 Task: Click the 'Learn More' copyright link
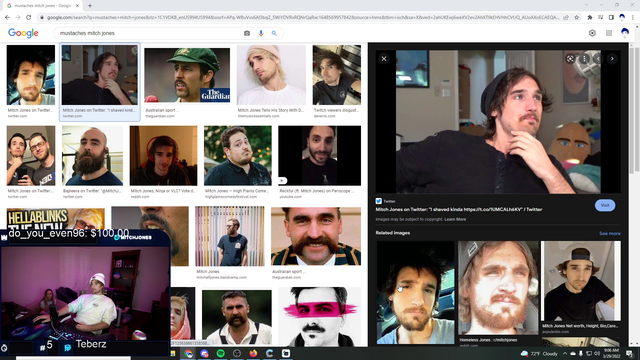click(x=455, y=219)
